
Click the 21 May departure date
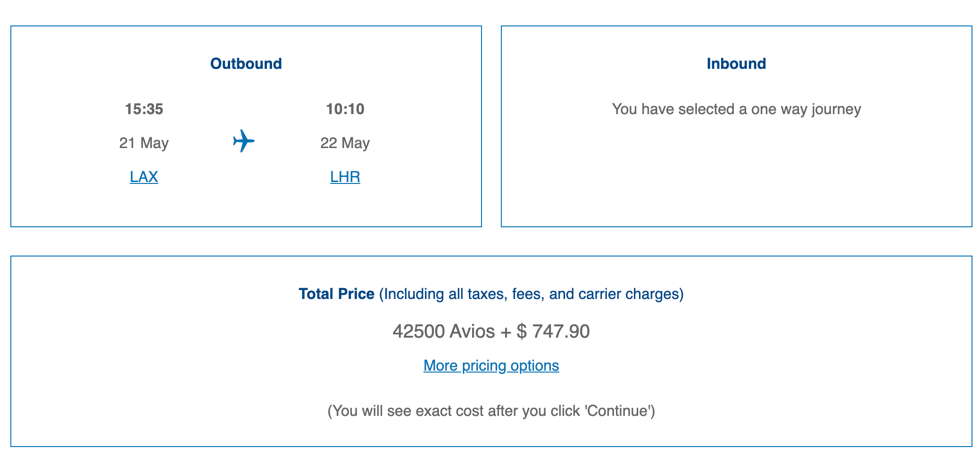(144, 143)
